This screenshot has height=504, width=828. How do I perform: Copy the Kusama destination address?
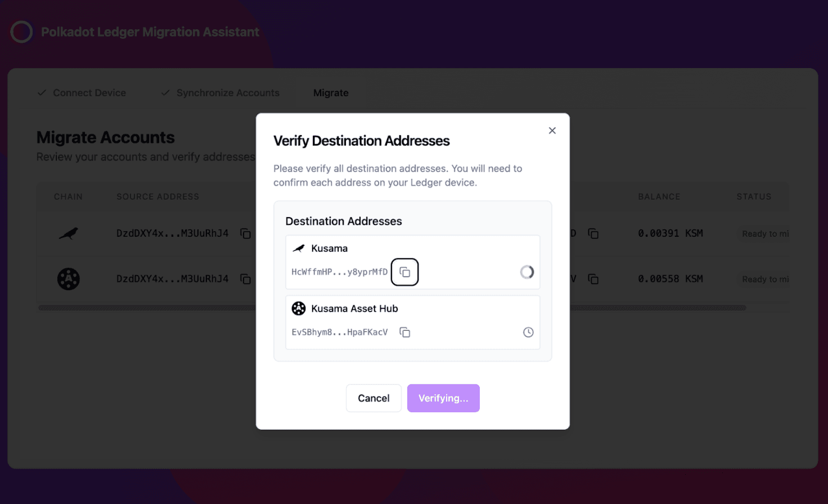click(x=404, y=272)
